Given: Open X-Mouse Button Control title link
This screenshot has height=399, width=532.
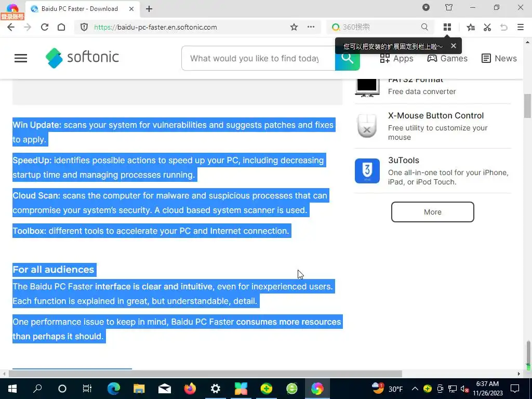Looking at the screenshot, I should [436, 115].
